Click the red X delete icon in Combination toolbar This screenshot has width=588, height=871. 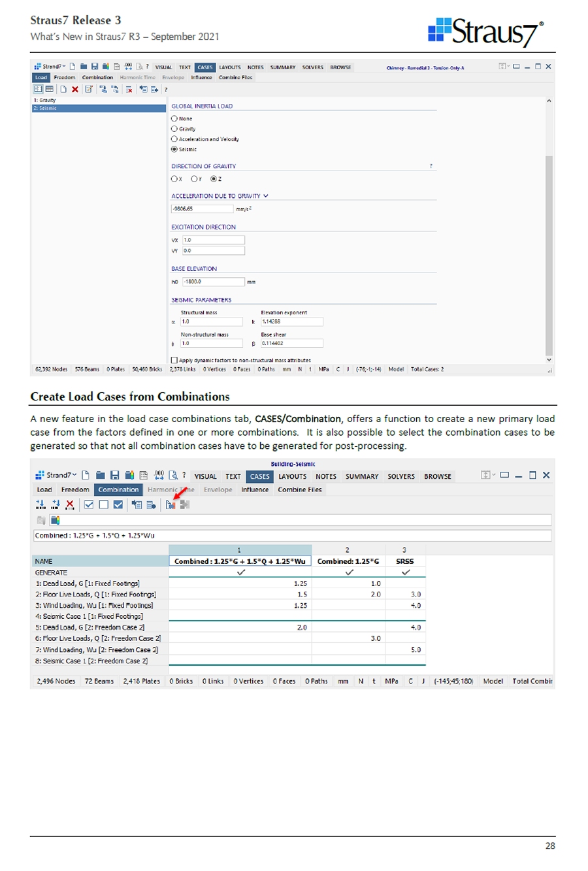click(x=70, y=504)
